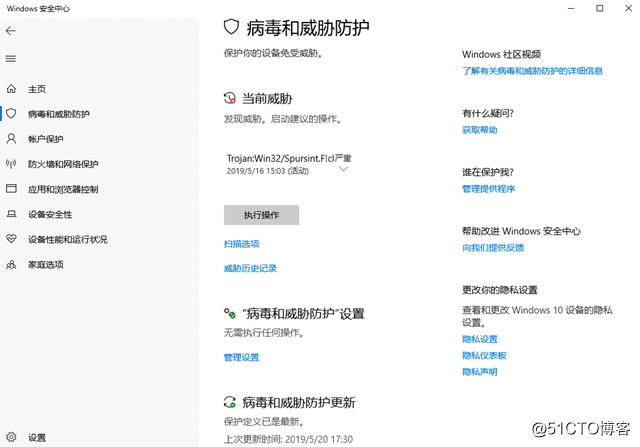The height and width of the screenshot is (447, 640).
Task: Click the 管理提供程序 link
Action: pos(489,189)
